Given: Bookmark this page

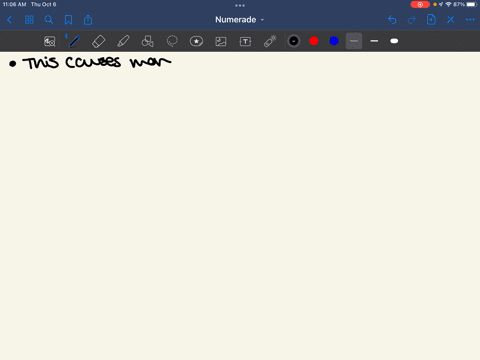Looking at the screenshot, I should (68, 20).
